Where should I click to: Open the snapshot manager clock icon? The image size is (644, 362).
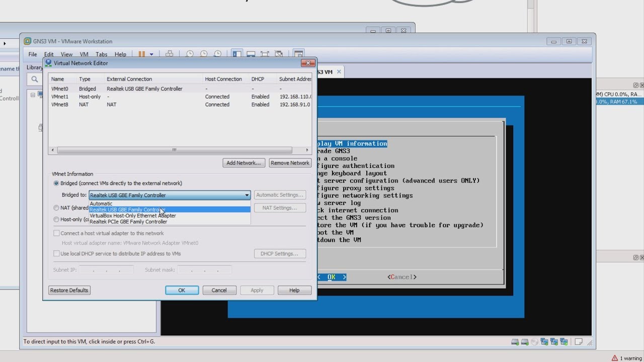click(218, 54)
